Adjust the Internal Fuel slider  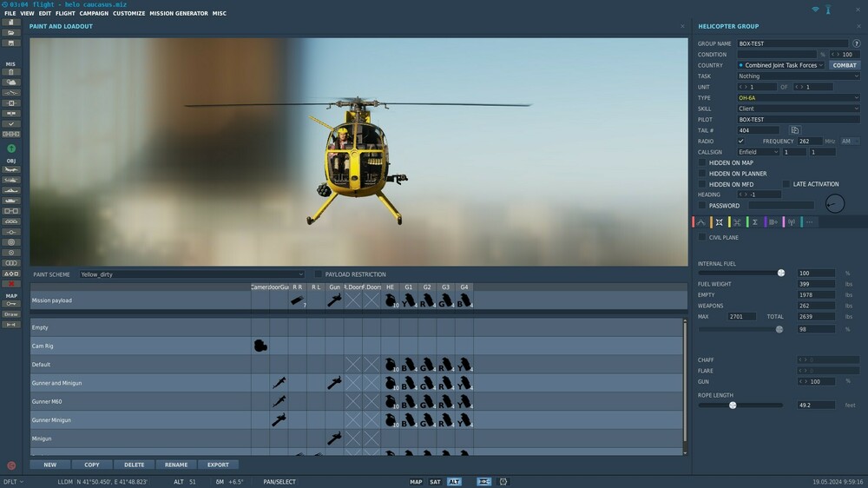(781, 273)
